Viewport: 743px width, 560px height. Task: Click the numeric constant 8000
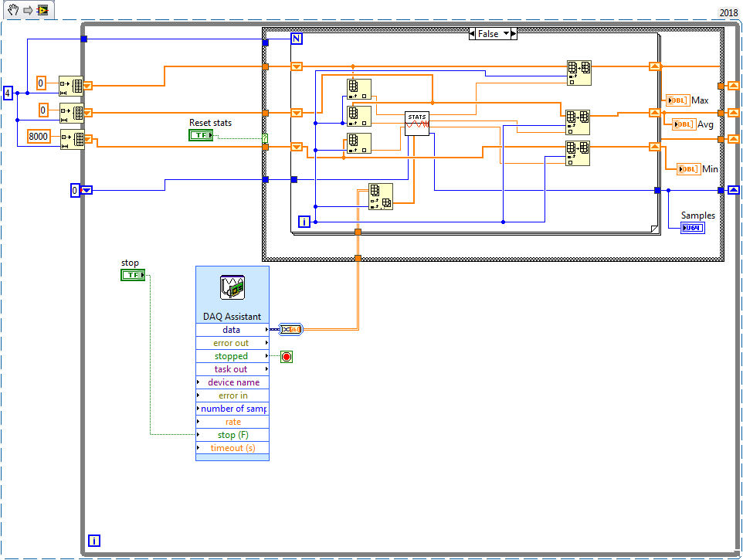(39, 137)
